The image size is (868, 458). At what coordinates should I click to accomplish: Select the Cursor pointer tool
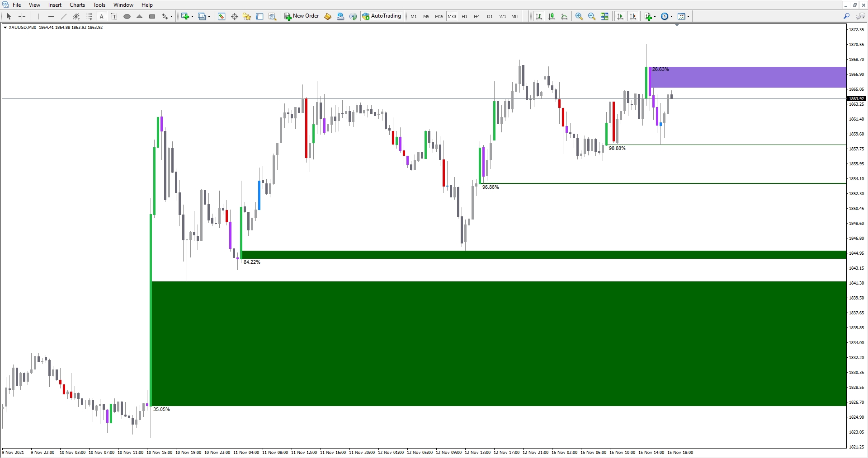[x=9, y=16]
